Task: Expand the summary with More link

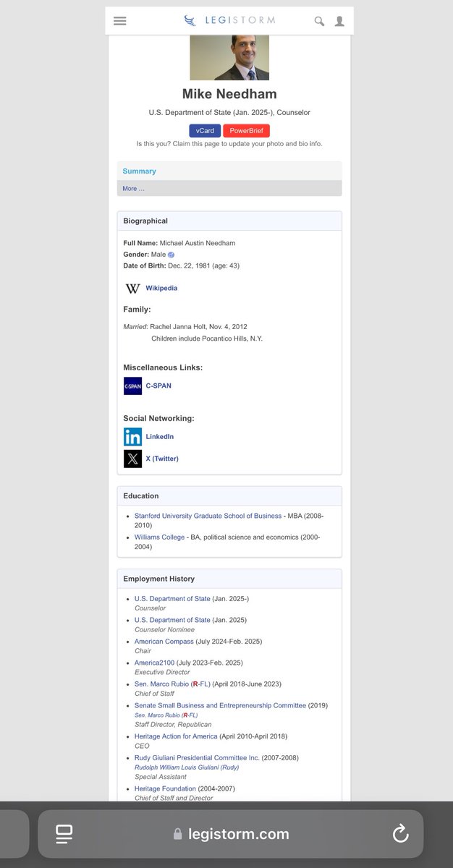Action: (133, 189)
